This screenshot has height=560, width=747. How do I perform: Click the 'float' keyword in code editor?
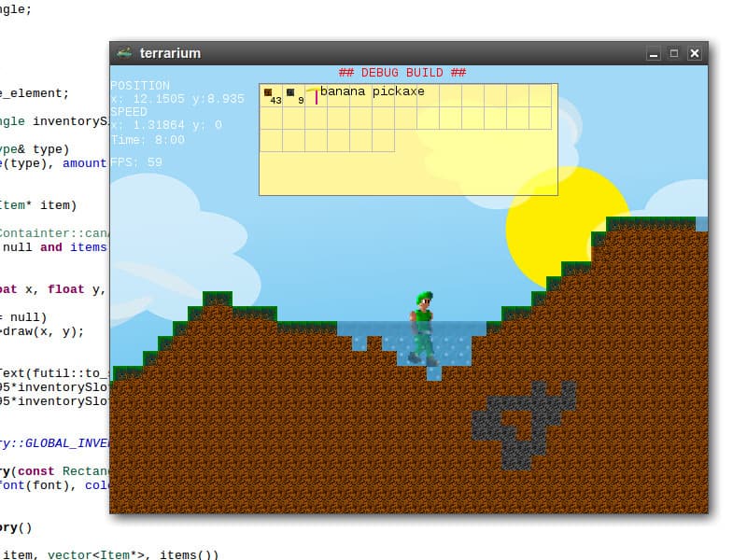[65, 289]
